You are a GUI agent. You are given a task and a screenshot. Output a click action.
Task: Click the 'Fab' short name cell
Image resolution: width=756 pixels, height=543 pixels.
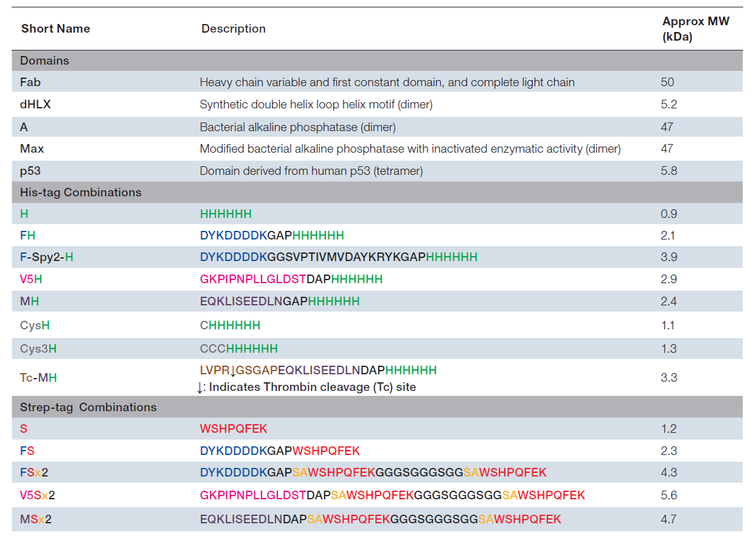(30, 82)
